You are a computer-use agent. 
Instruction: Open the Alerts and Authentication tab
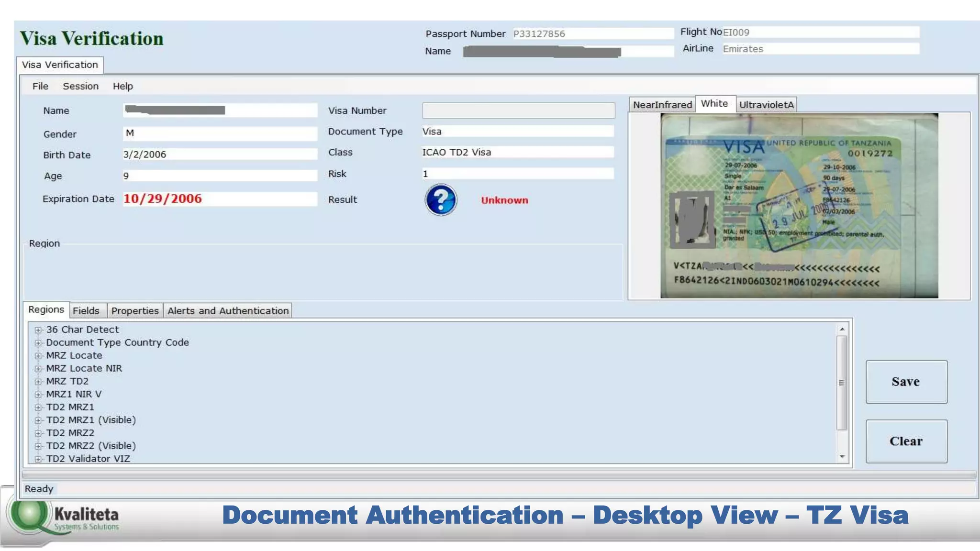tap(228, 311)
